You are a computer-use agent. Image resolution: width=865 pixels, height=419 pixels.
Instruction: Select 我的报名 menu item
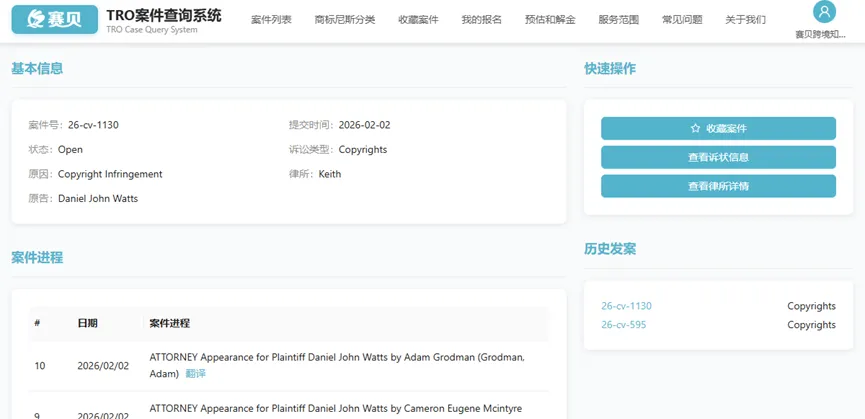pyautogui.click(x=482, y=20)
